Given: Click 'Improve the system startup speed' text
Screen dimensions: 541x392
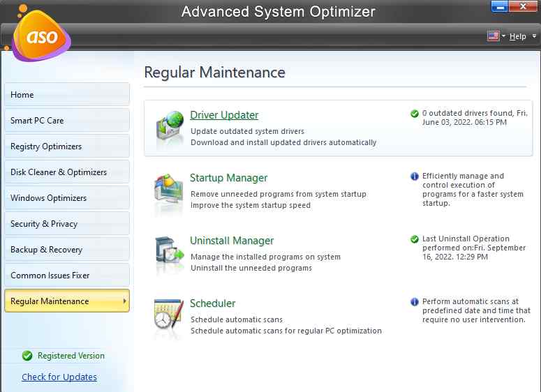Looking at the screenshot, I should (x=251, y=205).
